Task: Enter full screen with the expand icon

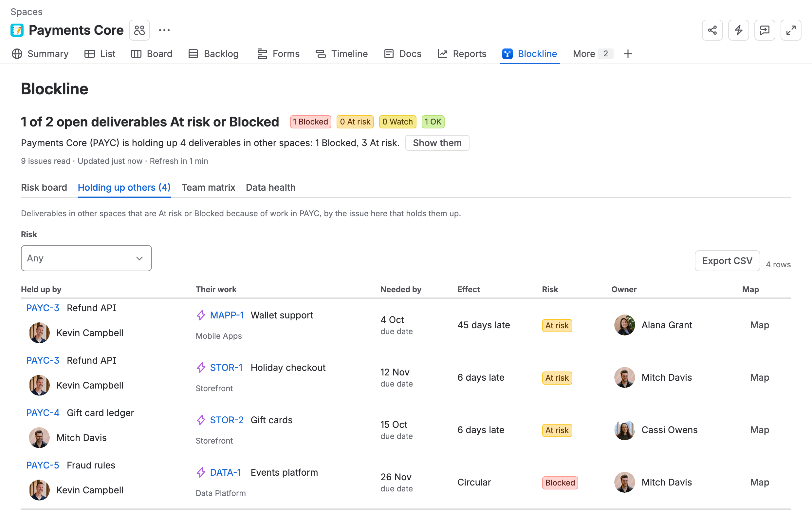Action: click(x=791, y=30)
